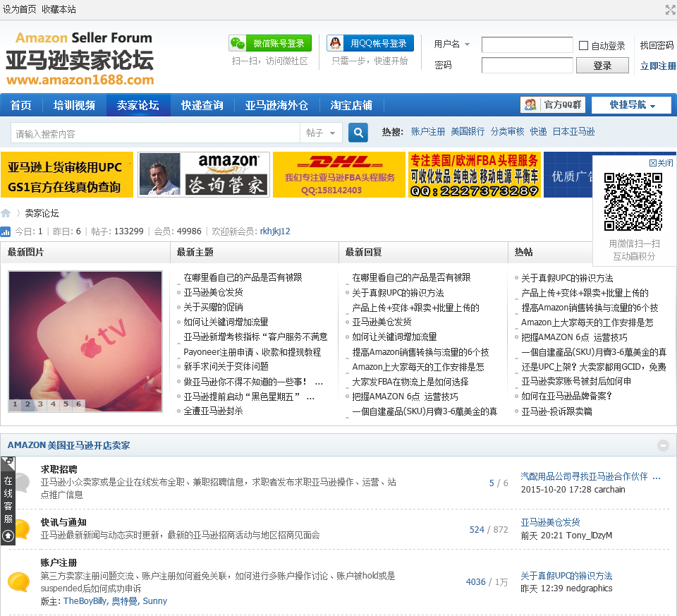Switch slideshow to image 3
This screenshot has height=616, width=677.
[x=40, y=404]
